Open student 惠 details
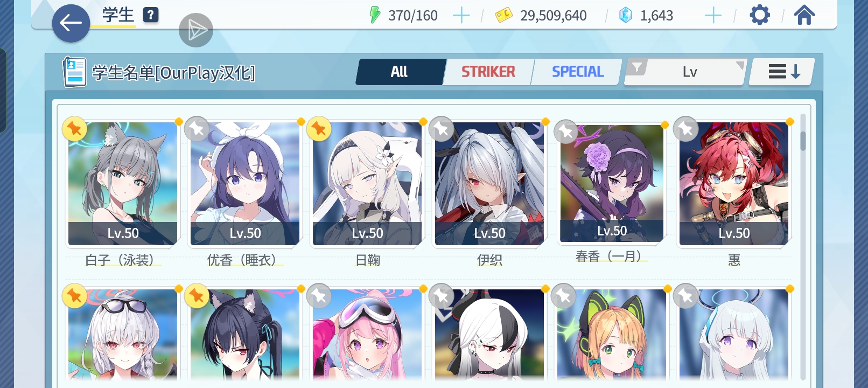Image resolution: width=868 pixels, height=388 pixels. [x=734, y=184]
